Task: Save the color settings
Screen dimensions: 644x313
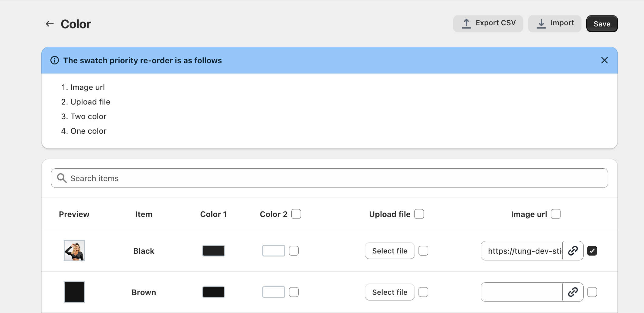Action: pyautogui.click(x=602, y=24)
